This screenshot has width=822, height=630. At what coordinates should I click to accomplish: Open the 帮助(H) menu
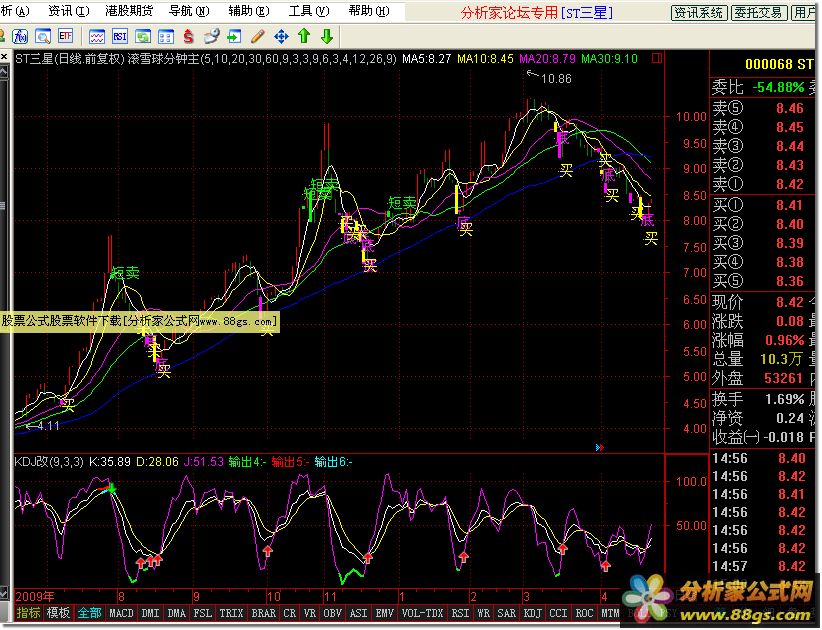(x=369, y=11)
